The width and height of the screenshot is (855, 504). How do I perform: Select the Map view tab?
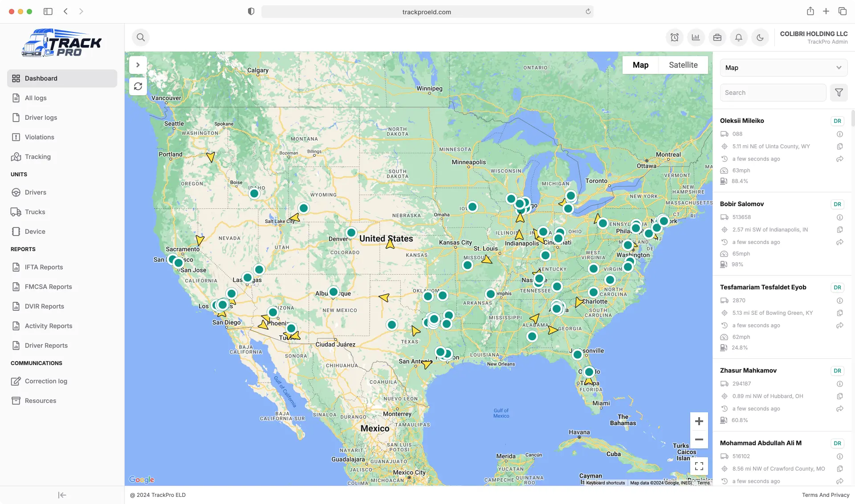(640, 65)
